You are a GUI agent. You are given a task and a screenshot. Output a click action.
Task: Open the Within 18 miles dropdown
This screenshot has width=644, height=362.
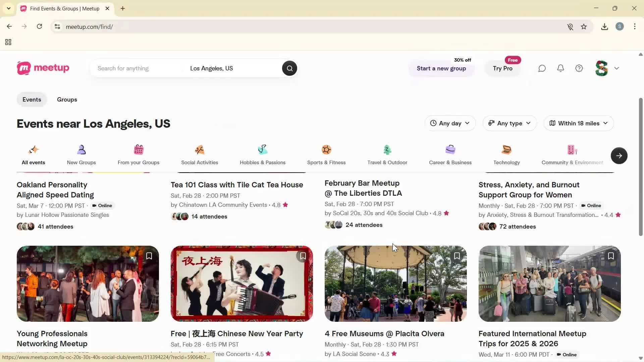(x=579, y=123)
